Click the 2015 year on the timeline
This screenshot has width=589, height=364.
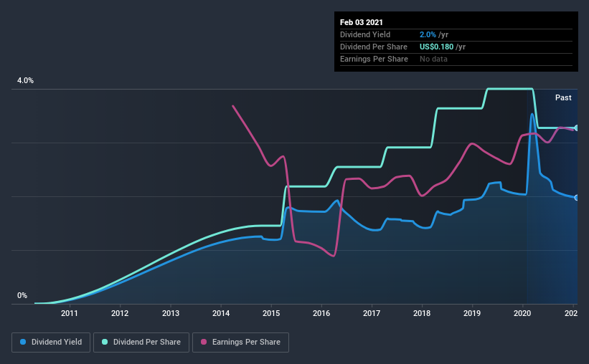271,313
